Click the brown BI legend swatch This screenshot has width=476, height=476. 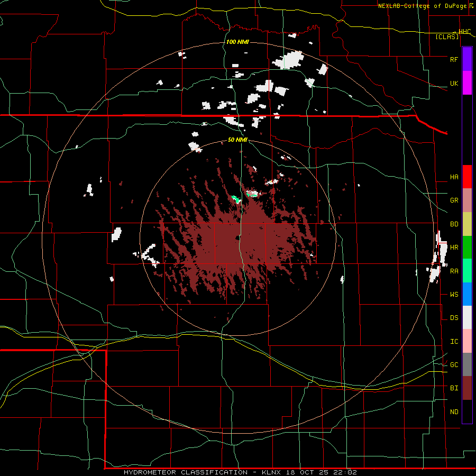coord(467,388)
